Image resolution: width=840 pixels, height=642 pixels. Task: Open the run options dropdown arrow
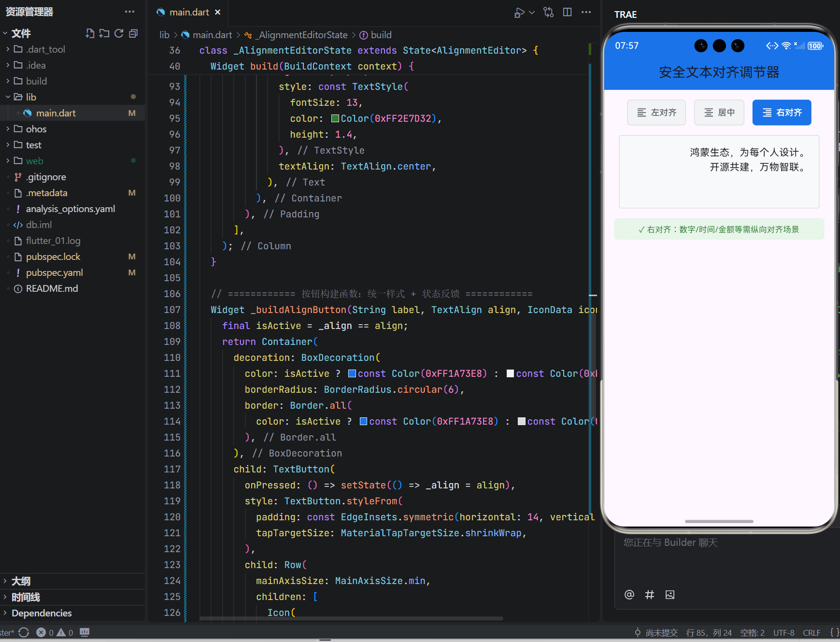coord(532,13)
